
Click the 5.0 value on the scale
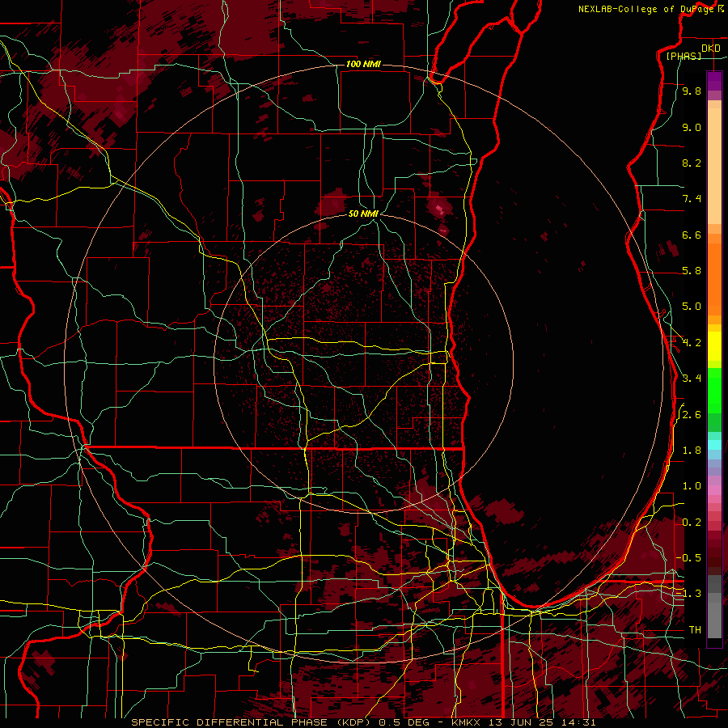click(692, 307)
